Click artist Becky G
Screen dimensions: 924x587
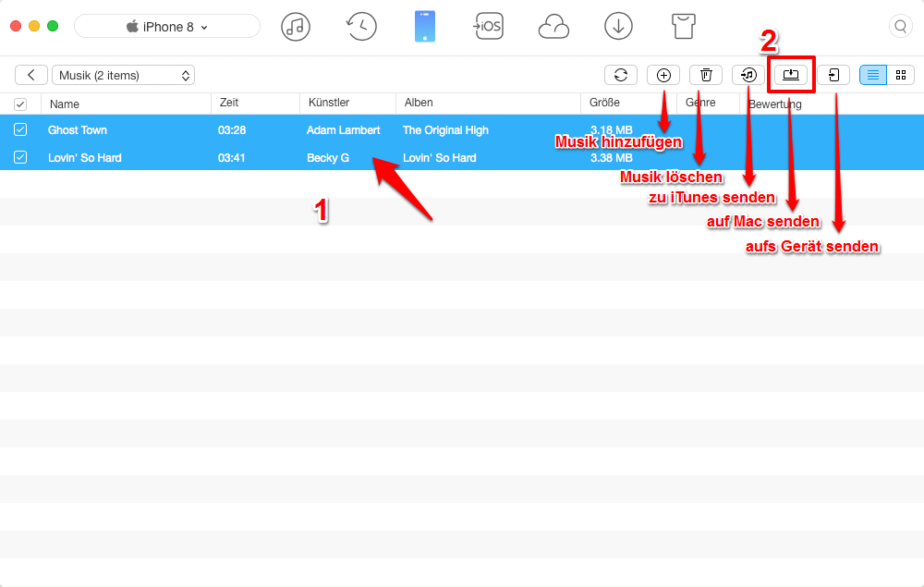tap(328, 157)
